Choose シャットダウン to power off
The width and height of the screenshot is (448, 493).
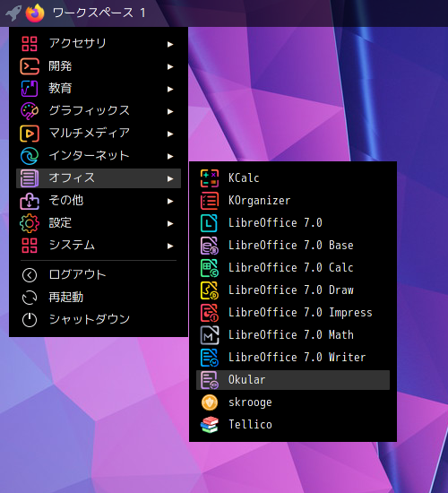(x=99, y=320)
